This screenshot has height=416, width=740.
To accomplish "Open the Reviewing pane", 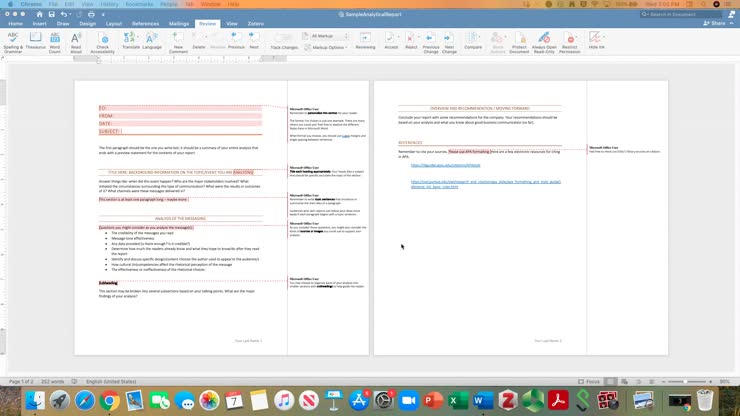I will tap(365, 41).
